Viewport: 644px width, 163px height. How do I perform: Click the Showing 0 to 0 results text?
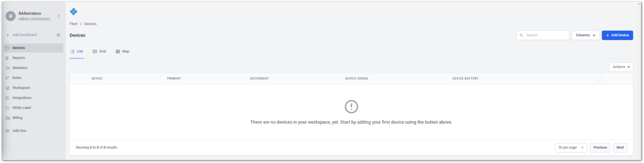(96, 148)
